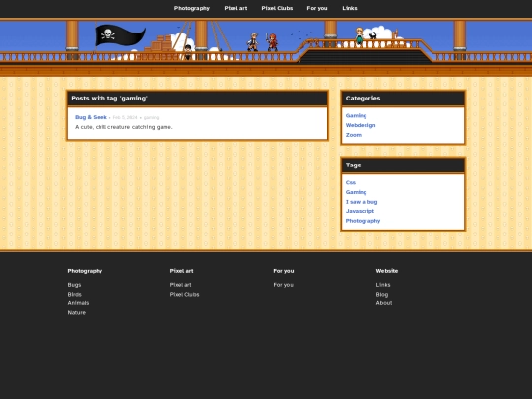Open Birds footer link

point(74,295)
